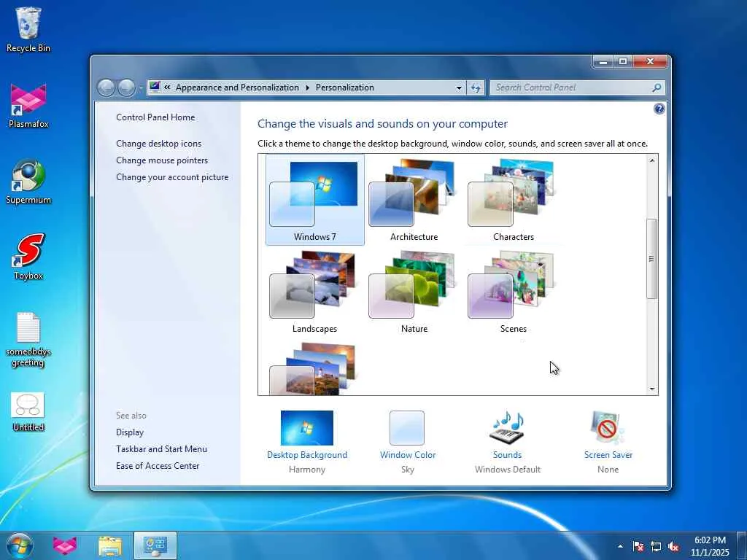Click the address bar Control Panel icon

pyautogui.click(x=155, y=87)
